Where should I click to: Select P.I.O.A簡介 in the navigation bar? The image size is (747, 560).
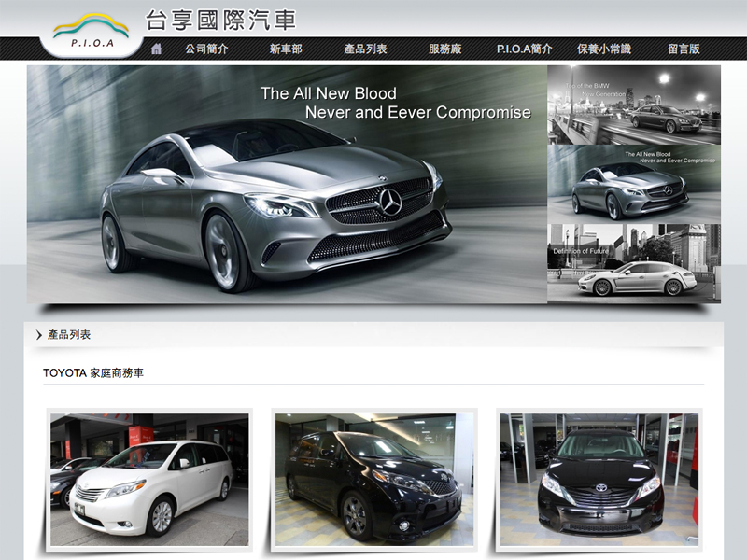(524, 49)
